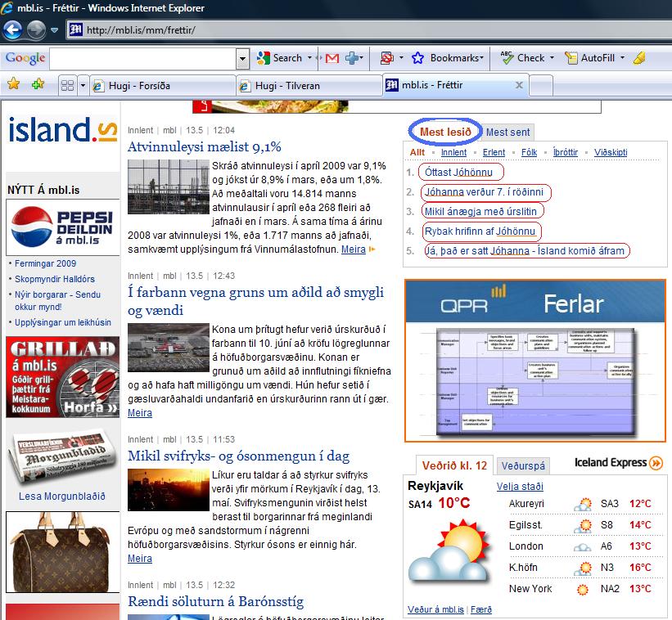Screen dimensions: 672x620
Task: Open the Quick Tabs view icon
Action: (68, 86)
